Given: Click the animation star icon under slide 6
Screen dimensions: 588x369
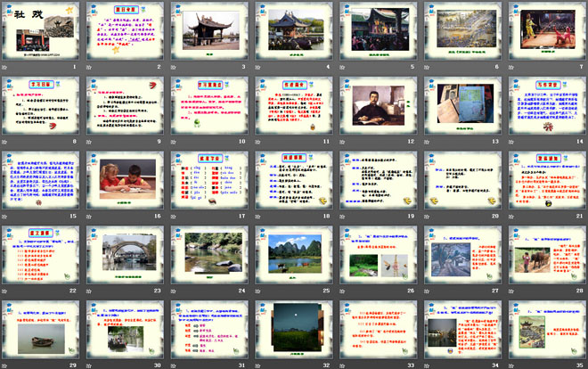Looking at the screenshot, I should coord(427,68).
